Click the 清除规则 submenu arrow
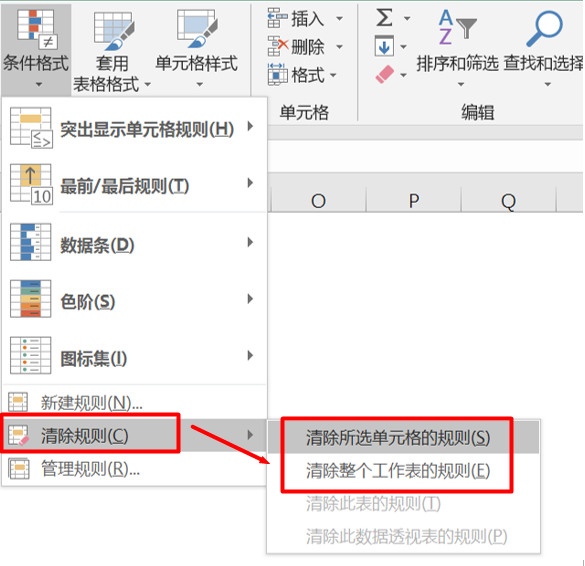This screenshot has height=566, width=585. coord(250,435)
